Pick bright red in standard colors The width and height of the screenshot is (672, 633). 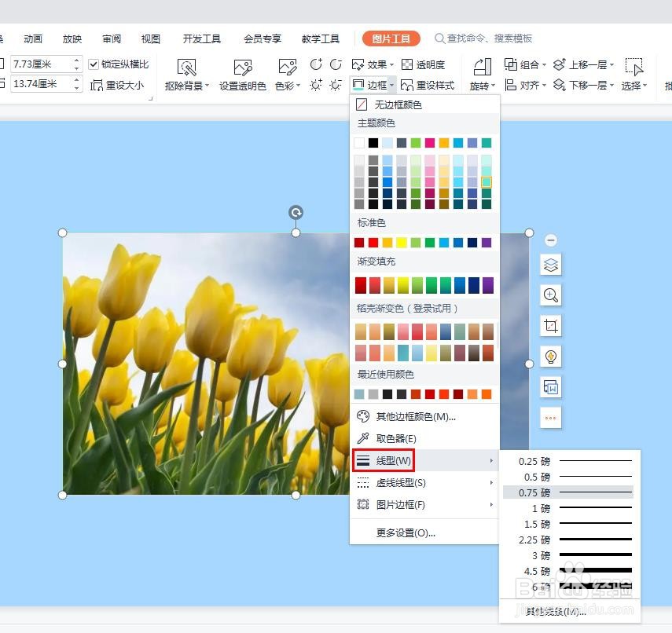coord(373,243)
